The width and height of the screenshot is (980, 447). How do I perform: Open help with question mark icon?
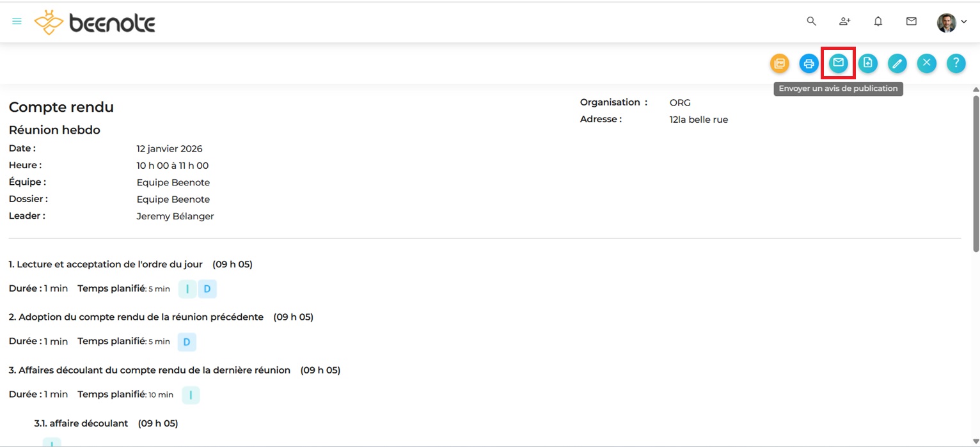point(956,63)
